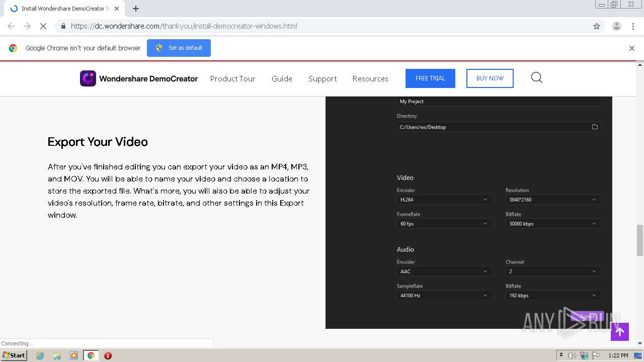Open the Chrome profile avatar icon
The image size is (644, 362).
click(617, 26)
